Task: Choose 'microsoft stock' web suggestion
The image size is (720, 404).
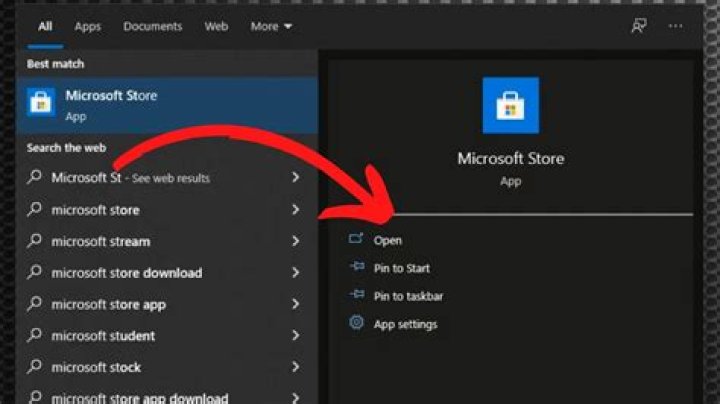Action: tap(167, 367)
